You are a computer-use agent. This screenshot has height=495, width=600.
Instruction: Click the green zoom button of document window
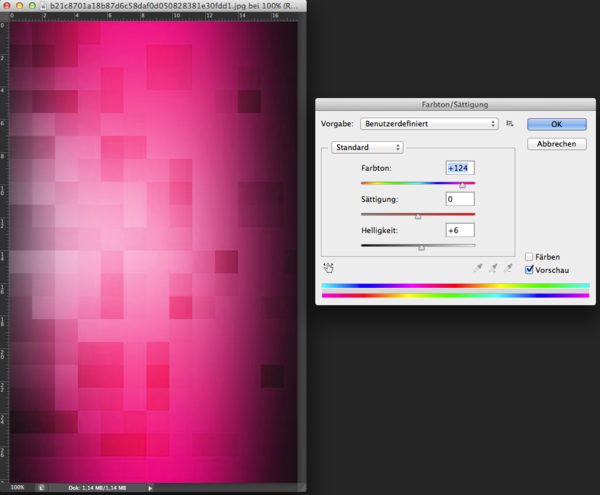click(x=32, y=6)
